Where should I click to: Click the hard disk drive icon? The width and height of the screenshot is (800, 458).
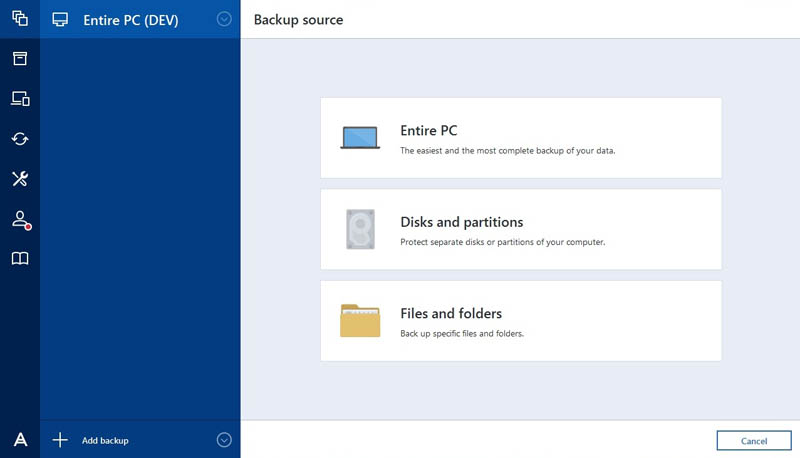(360, 229)
